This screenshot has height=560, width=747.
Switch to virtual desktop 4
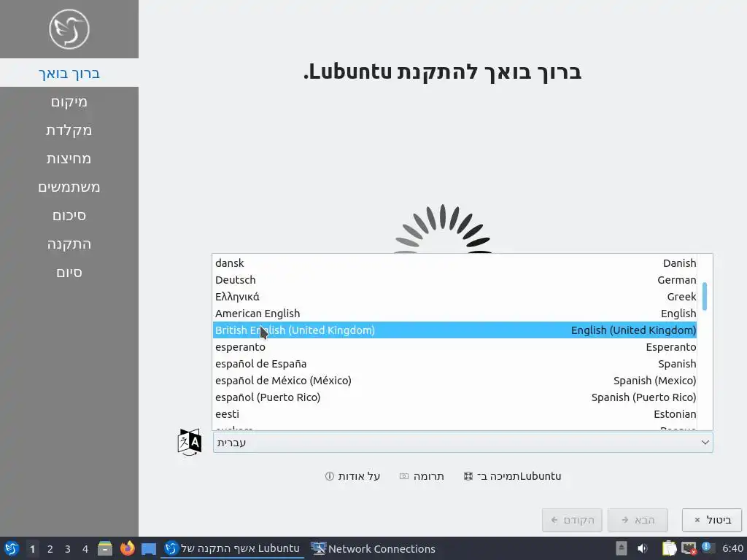pos(85,548)
